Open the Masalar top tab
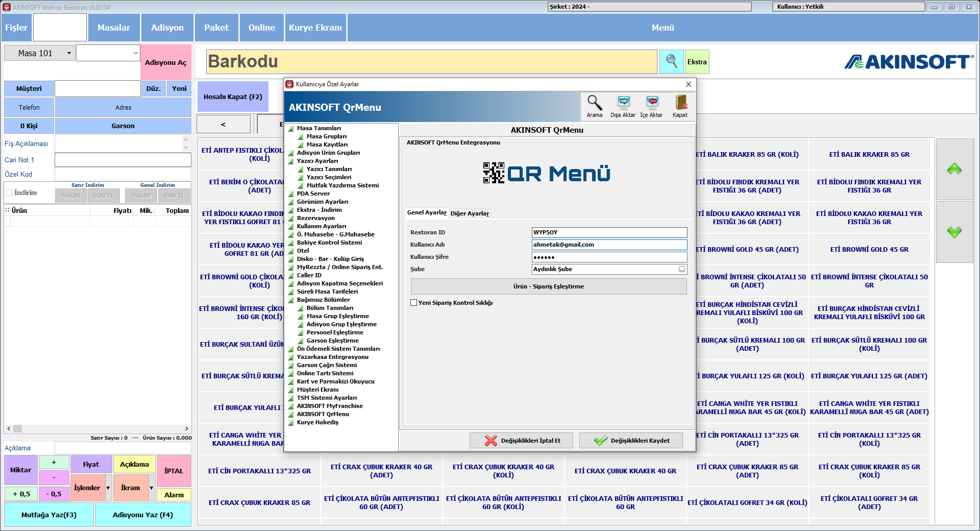980x531 pixels. point(114,28)
